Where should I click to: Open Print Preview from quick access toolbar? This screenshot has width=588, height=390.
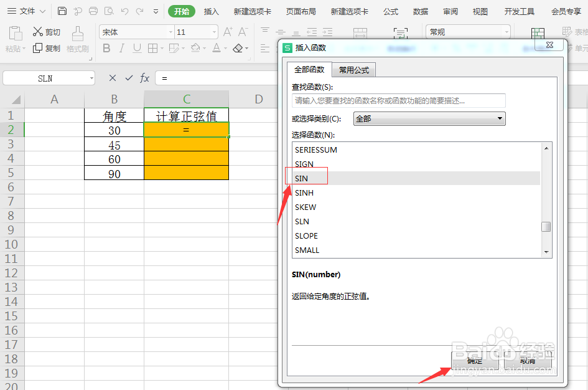click(x=109, y=11)
